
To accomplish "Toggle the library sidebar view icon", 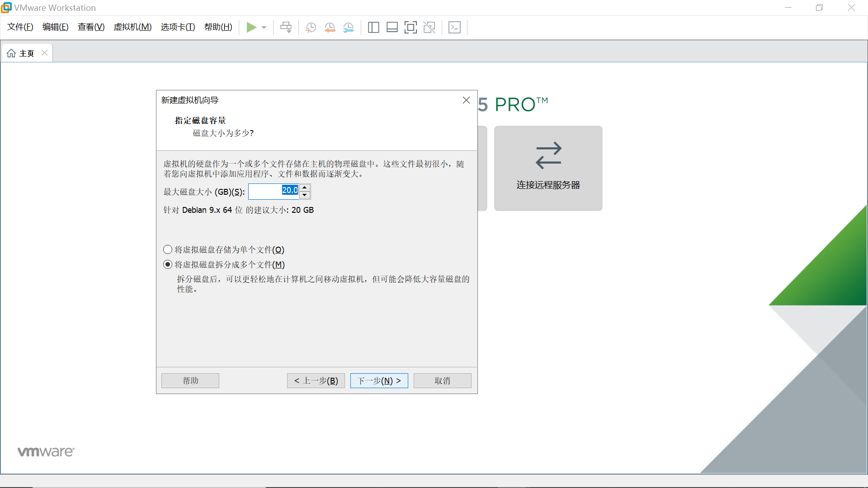I will (x=373, y=28).
